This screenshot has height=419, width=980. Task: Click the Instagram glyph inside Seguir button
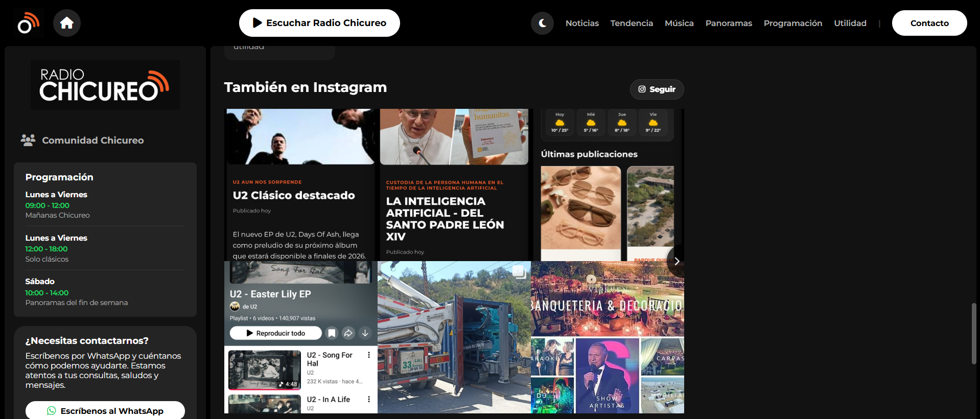pos(642,89)
